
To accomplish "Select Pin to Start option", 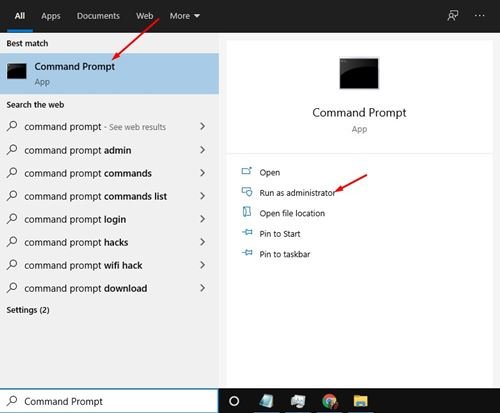I will [280, 234].
